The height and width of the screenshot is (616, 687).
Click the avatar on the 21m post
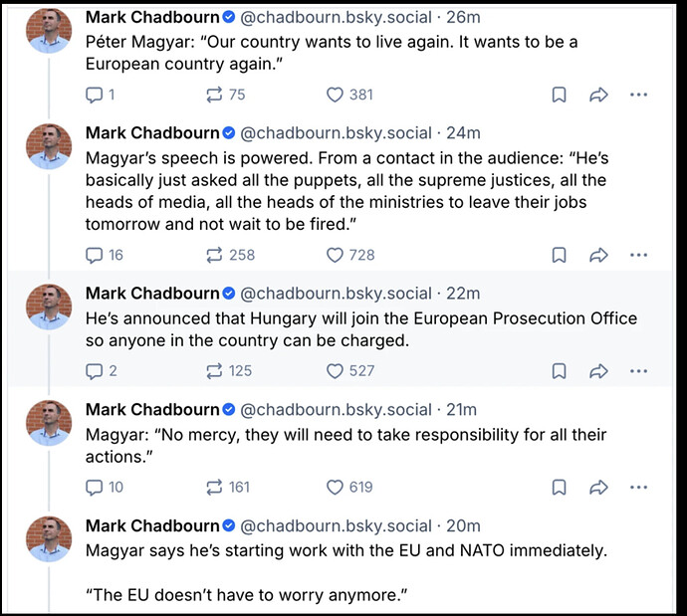[49, 422]
